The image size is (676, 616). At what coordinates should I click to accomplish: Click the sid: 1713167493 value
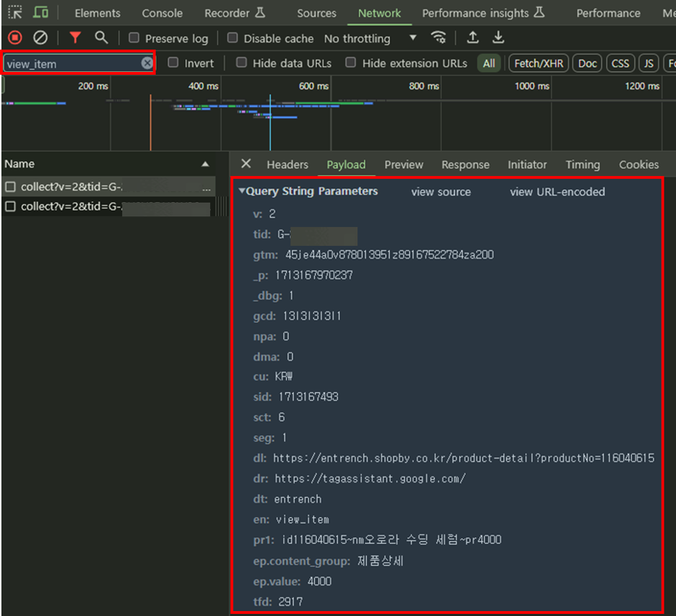pyautogui.click(x=309, y=397)
